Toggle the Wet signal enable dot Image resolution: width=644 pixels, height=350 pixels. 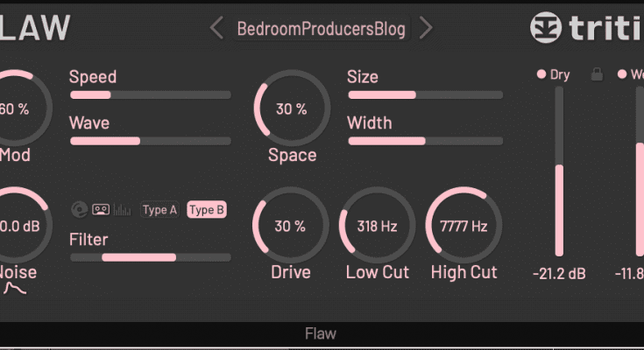tap(622, 74)
